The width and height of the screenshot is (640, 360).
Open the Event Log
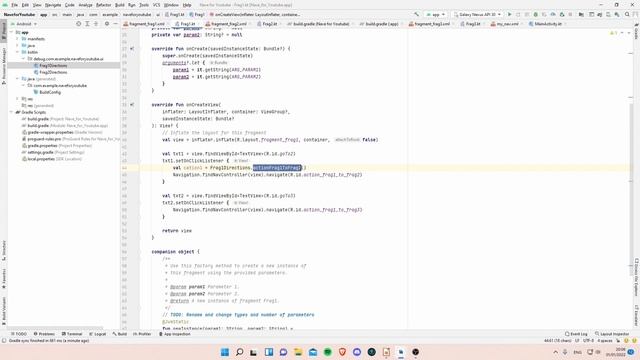click(x=576, y=334)
